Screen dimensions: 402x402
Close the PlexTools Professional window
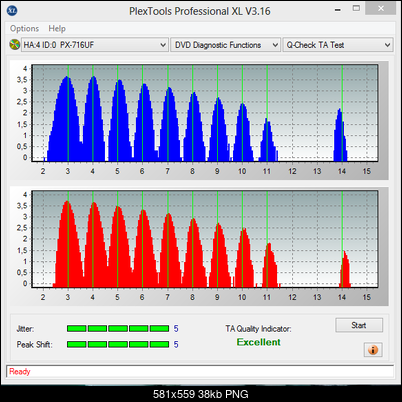pyautogui.click(x=381, y=9)
